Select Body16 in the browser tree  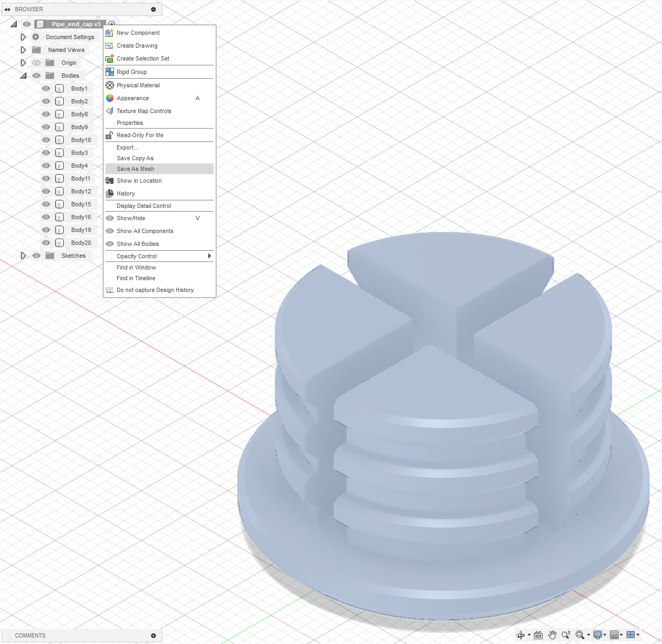point(81,217)
